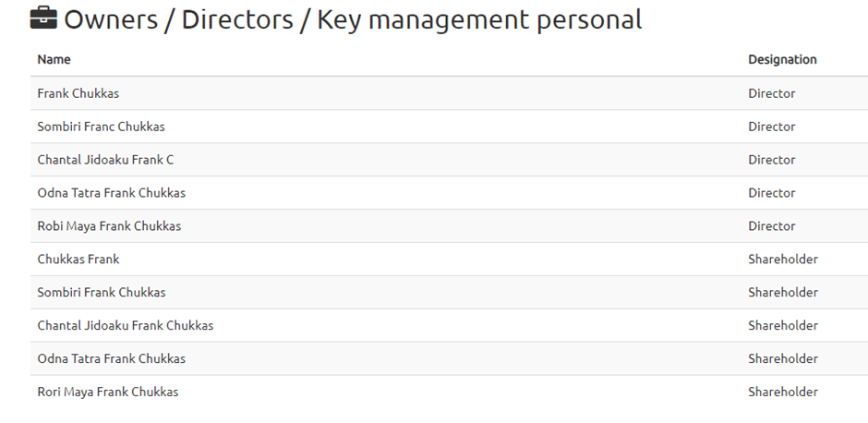Select Sombiri Frank Chukkas shareholder row
Viewport: 868px width, 423px height.
[449, 293]
